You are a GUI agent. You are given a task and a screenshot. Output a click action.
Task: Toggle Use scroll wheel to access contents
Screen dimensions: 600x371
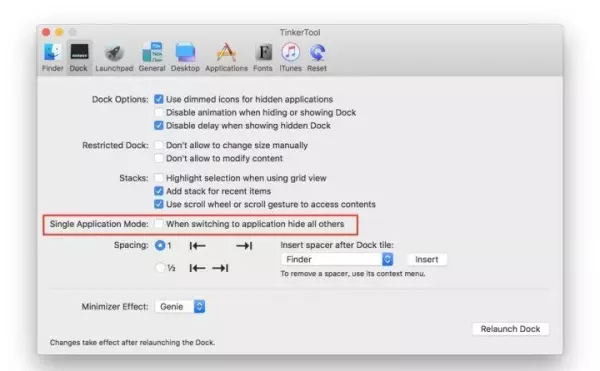click(x=158, y=204)
